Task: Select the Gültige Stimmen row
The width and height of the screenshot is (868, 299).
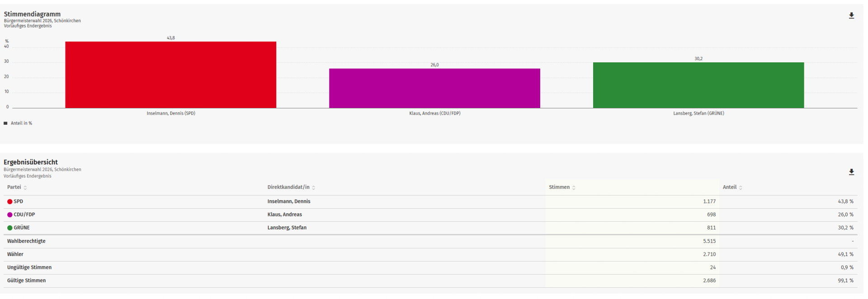Action: 430,280
